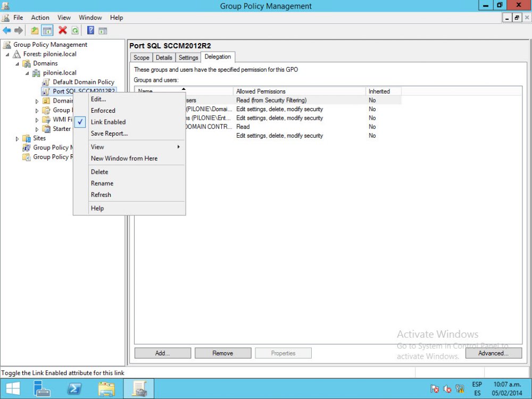Choose Rename from the context menu
Viewport: 532px width, 399px height.
pos(129,184)
